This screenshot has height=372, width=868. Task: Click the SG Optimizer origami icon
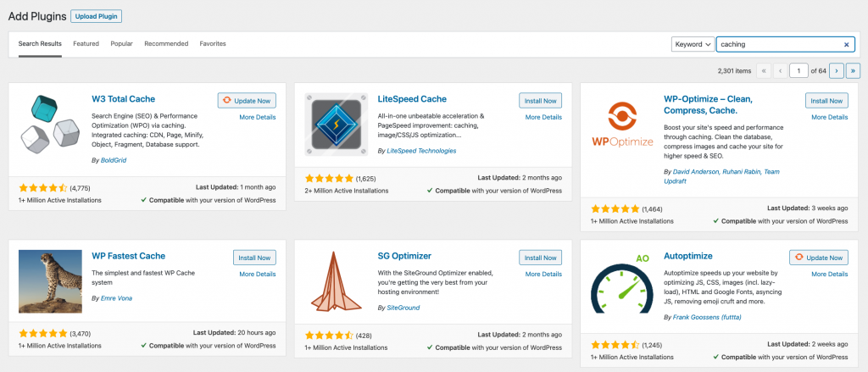337,281
